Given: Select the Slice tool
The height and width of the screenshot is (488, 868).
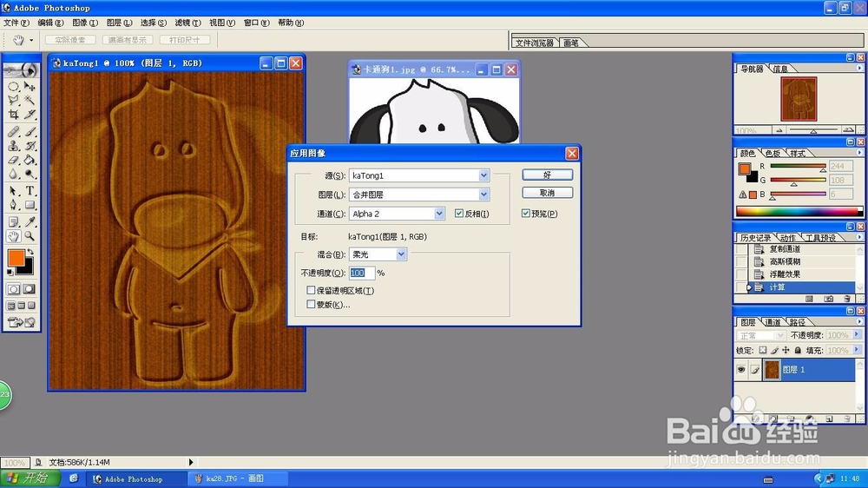Looking at the screenshot, I should (x=30, y=115).
